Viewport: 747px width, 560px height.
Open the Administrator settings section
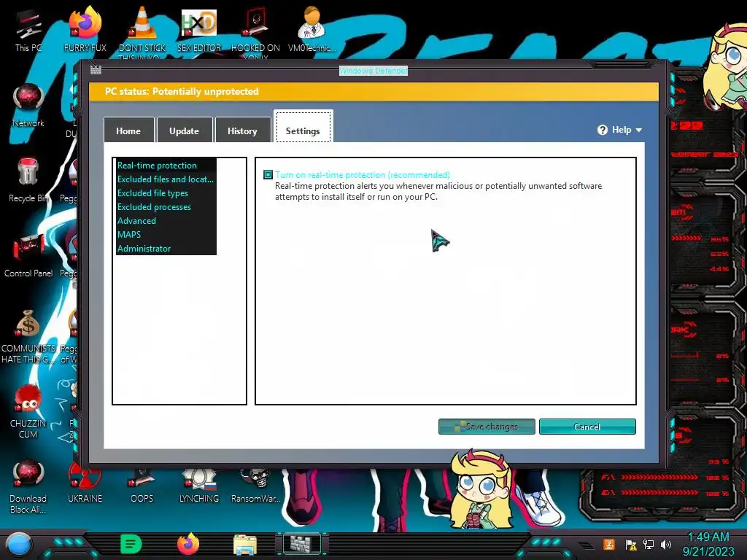(144, 248)
